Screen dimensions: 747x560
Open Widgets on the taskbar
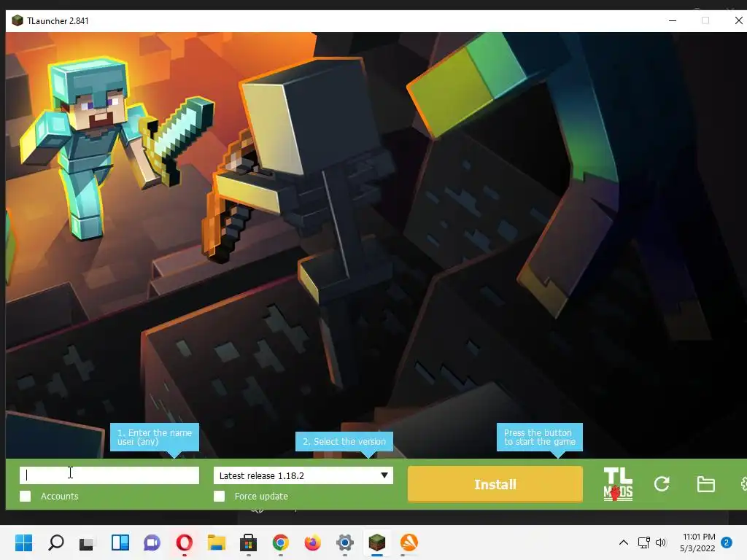point(120,542)
